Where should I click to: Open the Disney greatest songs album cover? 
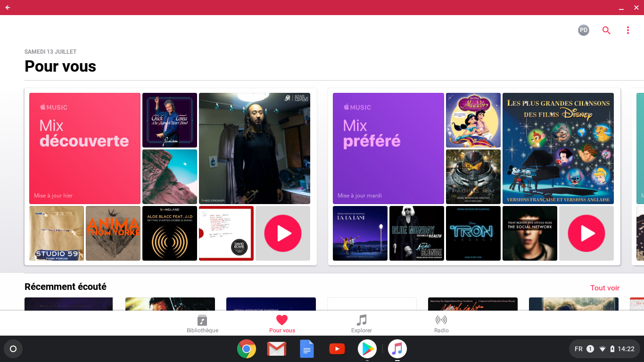[x=558, y=148]
